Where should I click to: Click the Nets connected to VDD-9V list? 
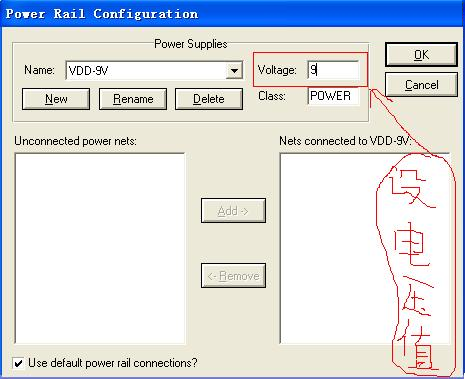(x=365, y=248)
